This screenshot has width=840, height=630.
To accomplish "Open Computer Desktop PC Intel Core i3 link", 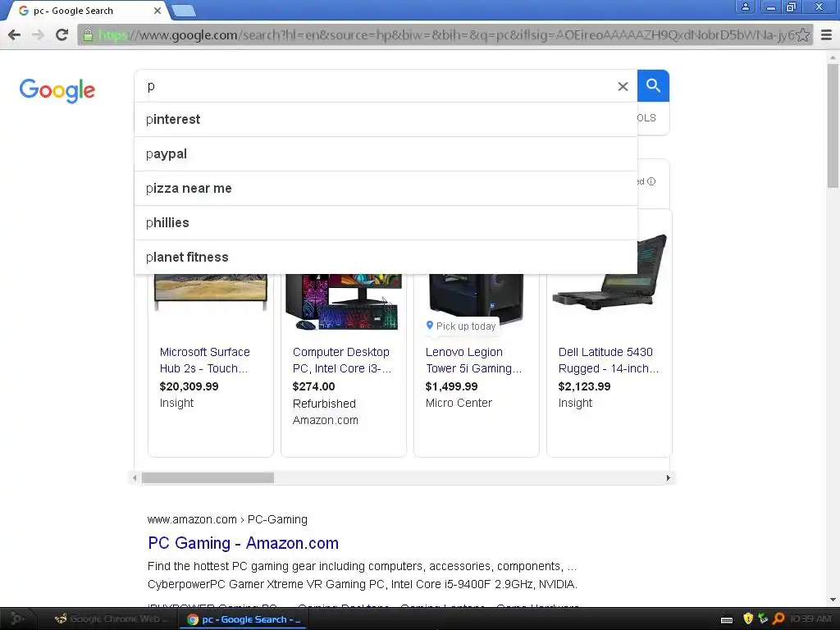I will 342,360.
